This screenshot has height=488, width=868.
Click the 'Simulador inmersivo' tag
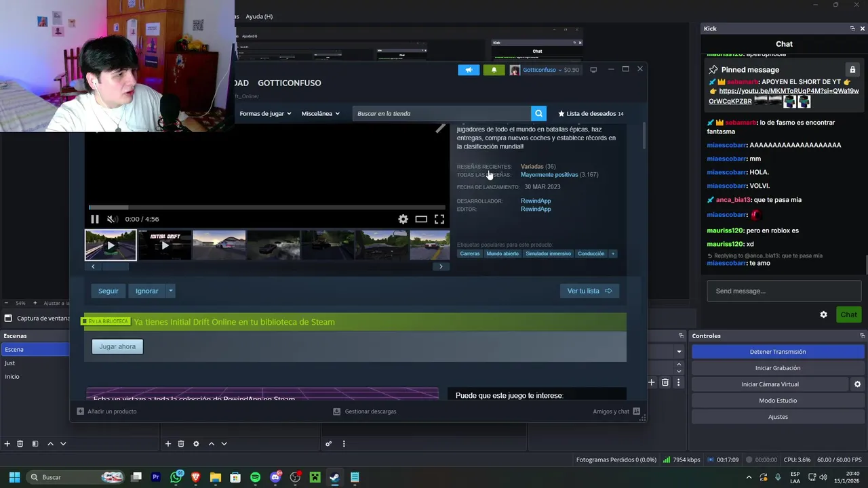tap(549, 253)
